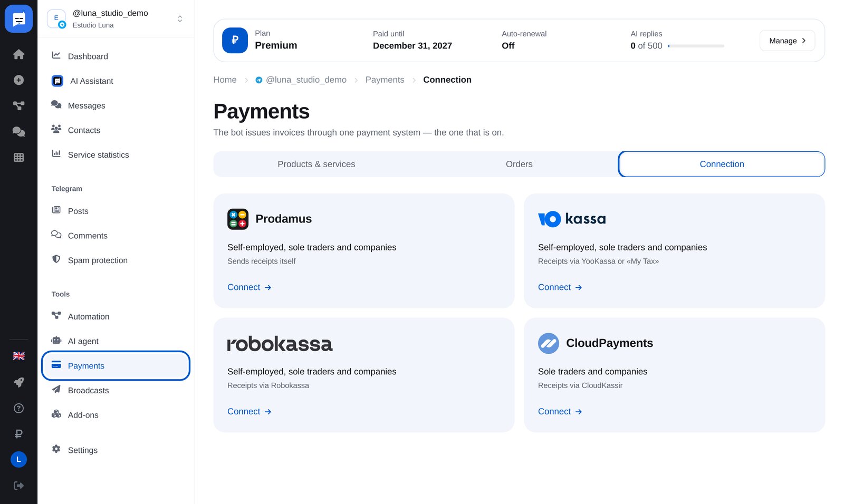
Task: Open the L user avatar
Action: pyautogui.click(x=18, y=459)
